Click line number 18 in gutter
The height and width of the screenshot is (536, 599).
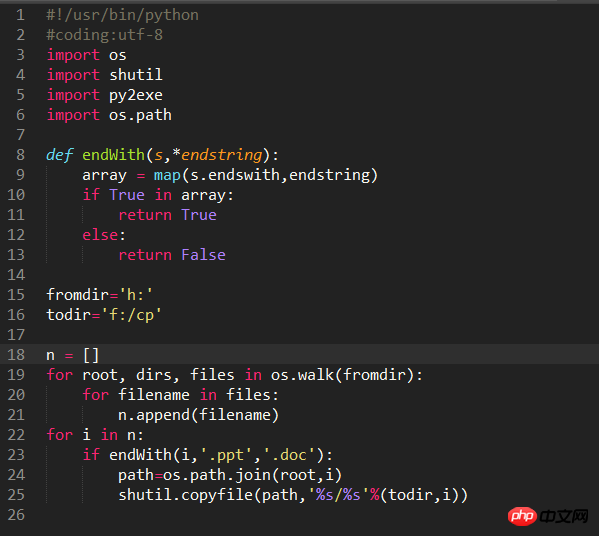(16, 355)
